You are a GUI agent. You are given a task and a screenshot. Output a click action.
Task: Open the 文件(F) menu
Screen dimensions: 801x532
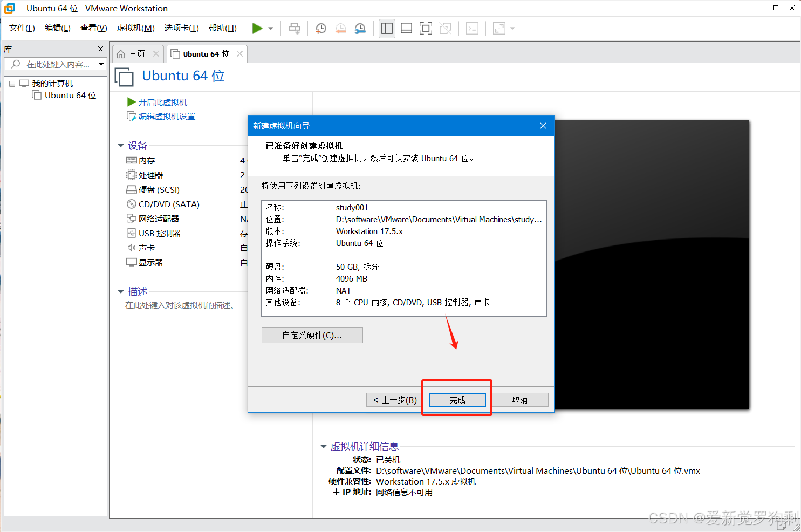pyautogui.click(x=22, y=28)
